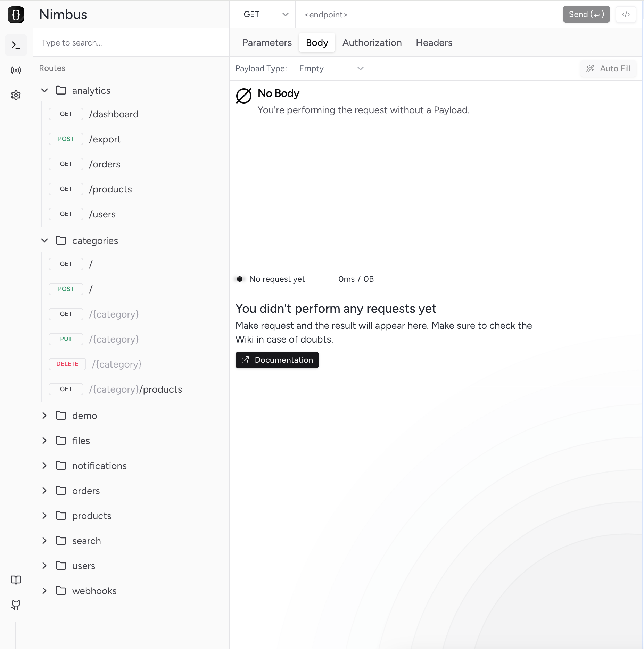The height and width of the screenshot is (649, 644).
Task: Open the broadcast signal sidebar icon
Action: [16, 70]
